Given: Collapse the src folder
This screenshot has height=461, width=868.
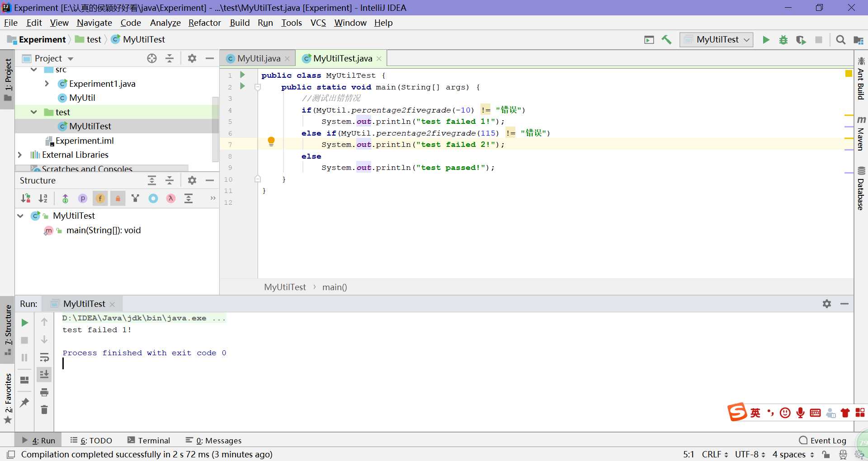Looking at the screenshot, I should pyautogui.click(x=34, y=70).
